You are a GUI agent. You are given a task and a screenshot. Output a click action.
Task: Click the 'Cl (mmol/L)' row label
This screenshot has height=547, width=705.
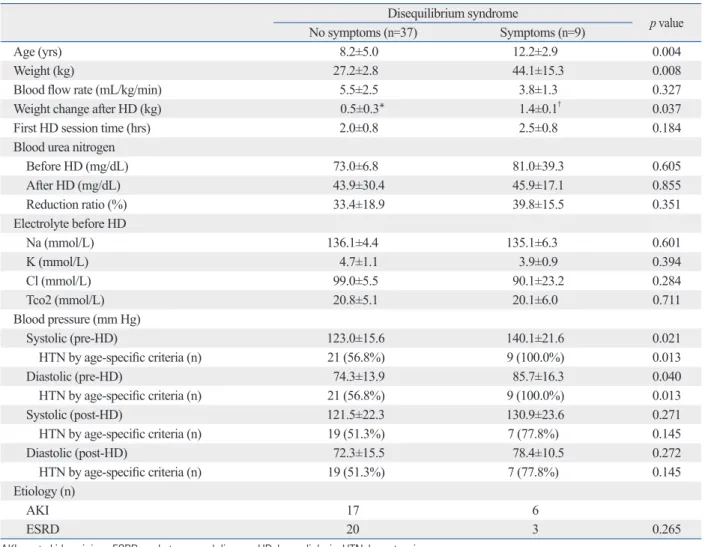tap(58, 281)
